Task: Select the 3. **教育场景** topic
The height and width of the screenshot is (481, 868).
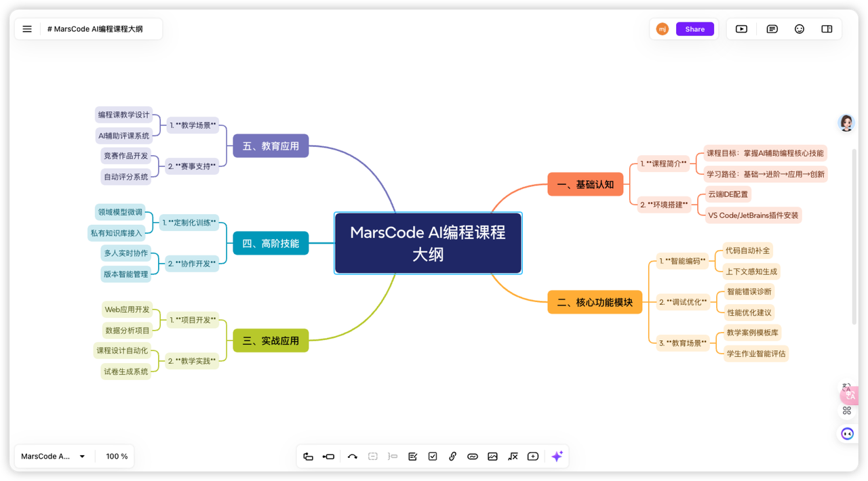Action: click(683, 343)
